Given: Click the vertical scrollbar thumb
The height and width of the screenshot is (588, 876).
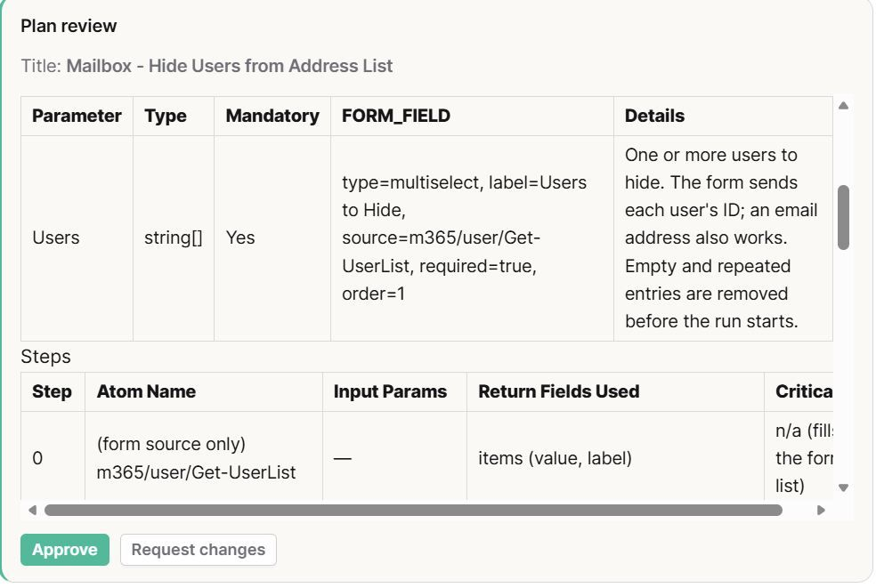Looking at the screenshot, I should coord(844,218).
